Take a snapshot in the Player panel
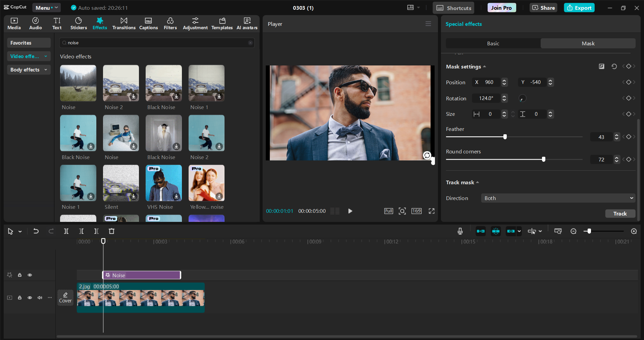The image size is (644, 340). coord(402,211)
